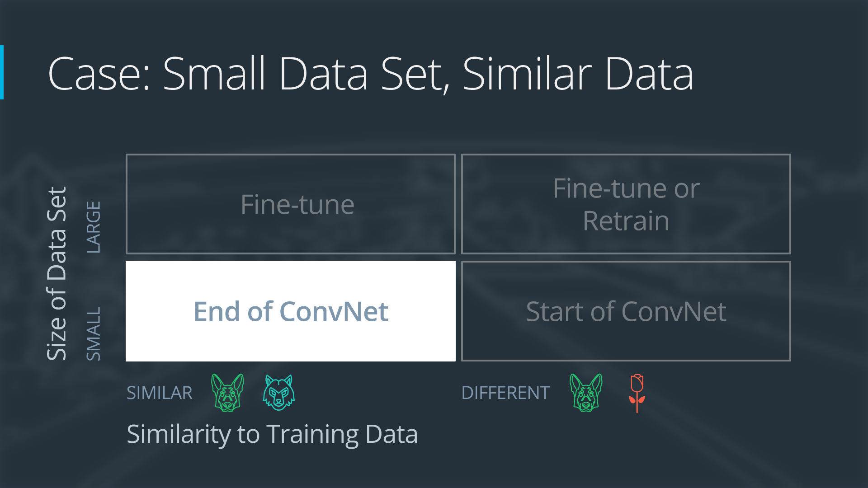Click the teal wolf icon
This screenshot has height=488, width=868.
279,392
